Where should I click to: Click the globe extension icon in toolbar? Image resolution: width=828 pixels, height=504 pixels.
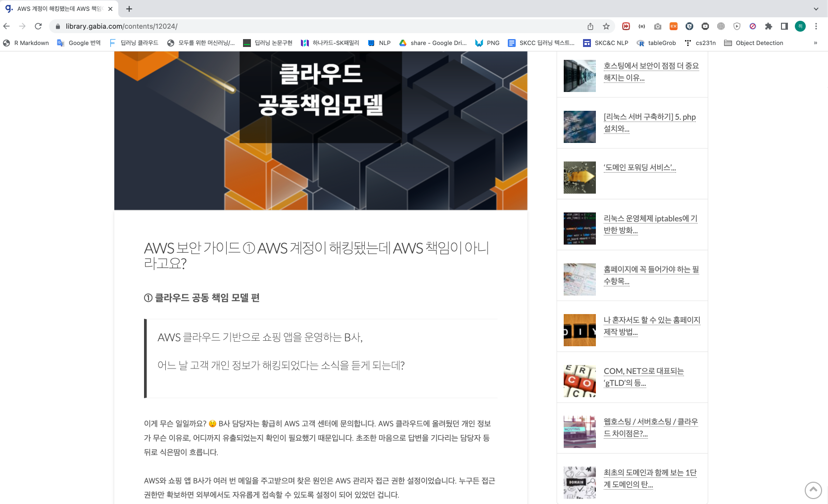pyautogui.click(x=721, y=26)
